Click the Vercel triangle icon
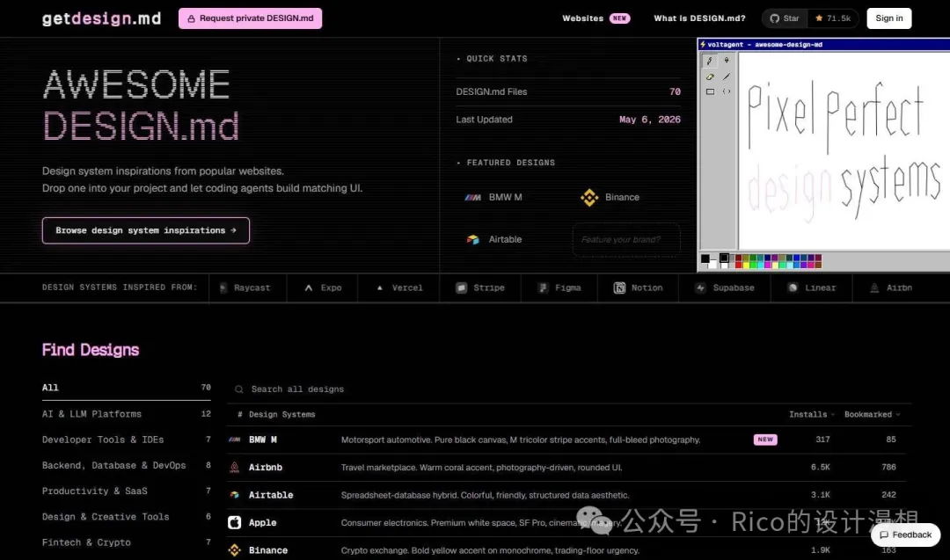950x560 pixels. [380, 288]
